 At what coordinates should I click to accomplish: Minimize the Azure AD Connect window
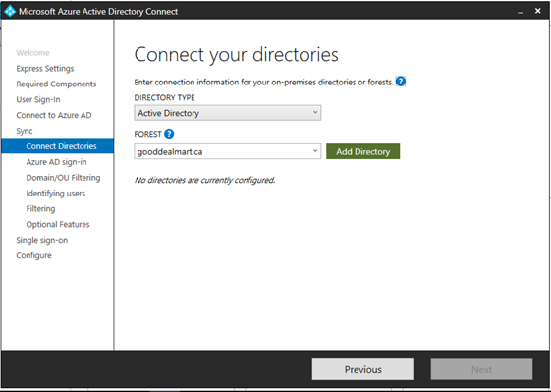pyautogui.click(x=521, y=11)
